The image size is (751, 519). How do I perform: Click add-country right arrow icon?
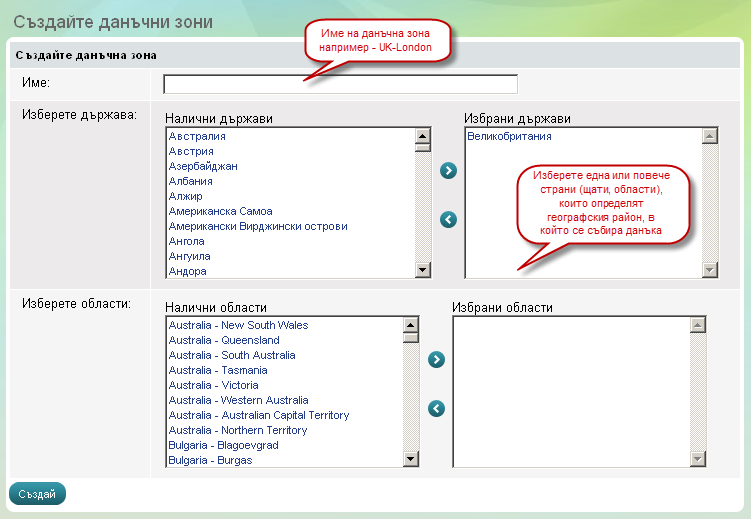click(448, 171)
